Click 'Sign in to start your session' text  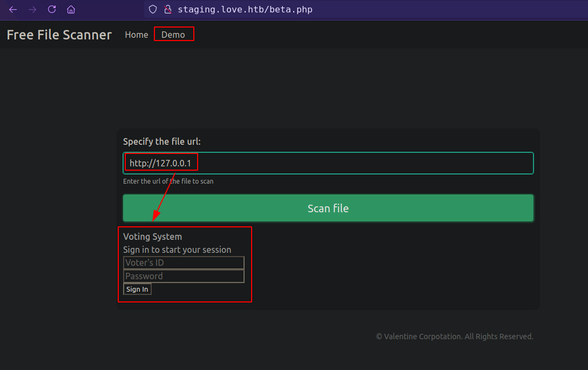coord(177,250)
